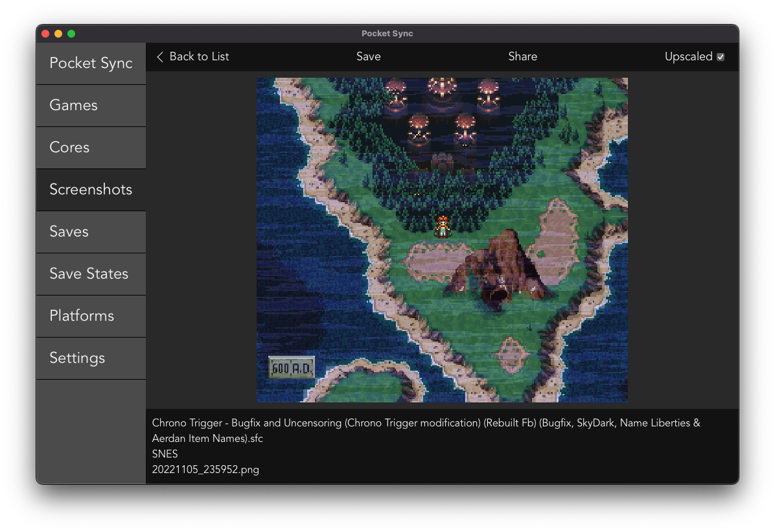The height and width of the screenshot is (532, 775).
Task: Minimize the Pocket Sync window
Action: 58,34
